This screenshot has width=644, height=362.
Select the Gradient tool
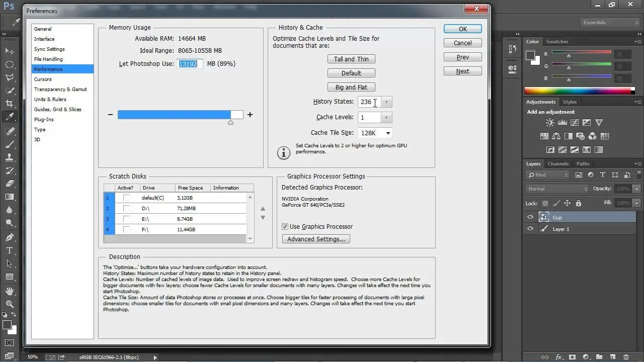coord(10,197)
